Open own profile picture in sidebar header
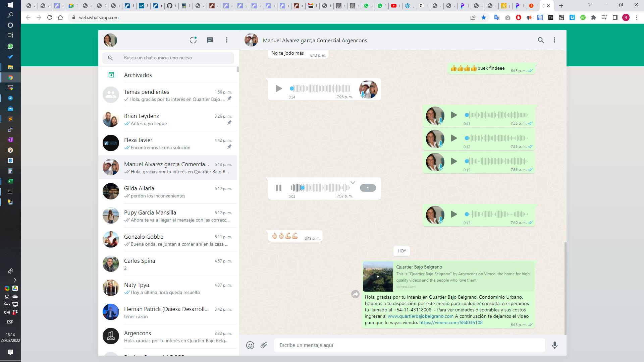 pyautogui.click(x=110, y=40)
